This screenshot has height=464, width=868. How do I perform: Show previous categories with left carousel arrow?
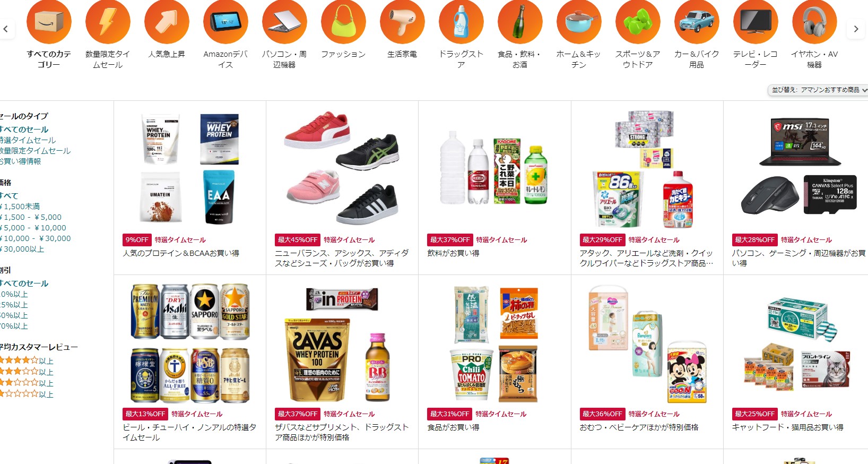point(6,29)
